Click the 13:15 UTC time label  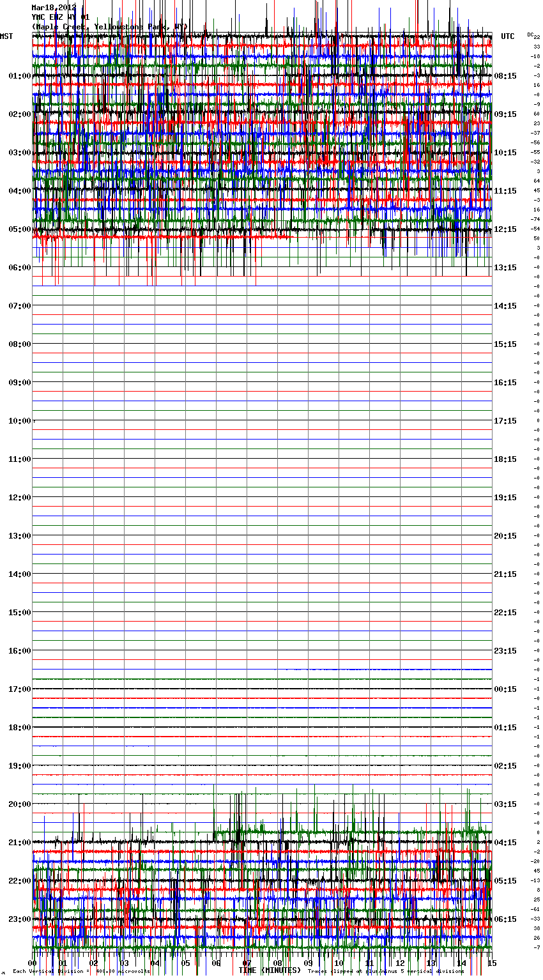coord(505,268)
